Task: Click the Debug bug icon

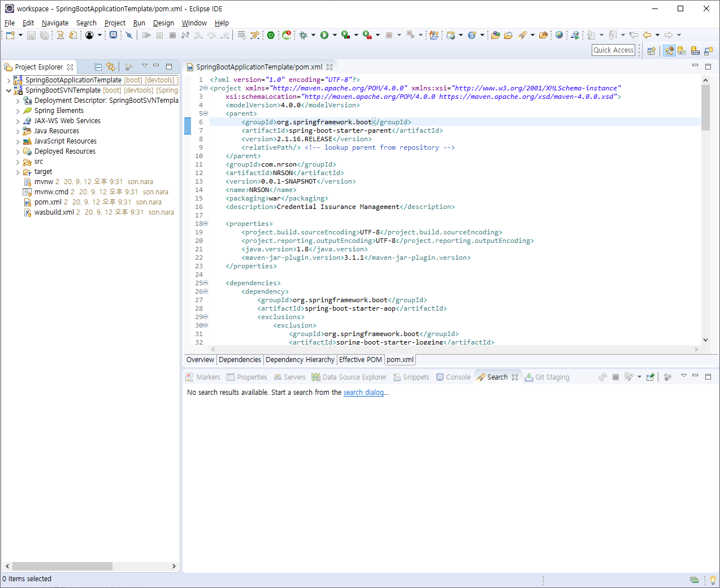Action: 303,35
